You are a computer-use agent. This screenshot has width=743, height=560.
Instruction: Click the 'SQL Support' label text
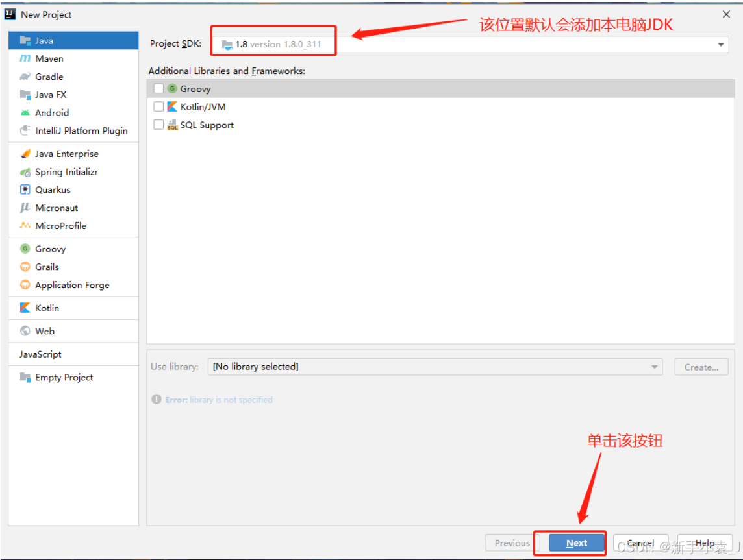click(207, 125)
